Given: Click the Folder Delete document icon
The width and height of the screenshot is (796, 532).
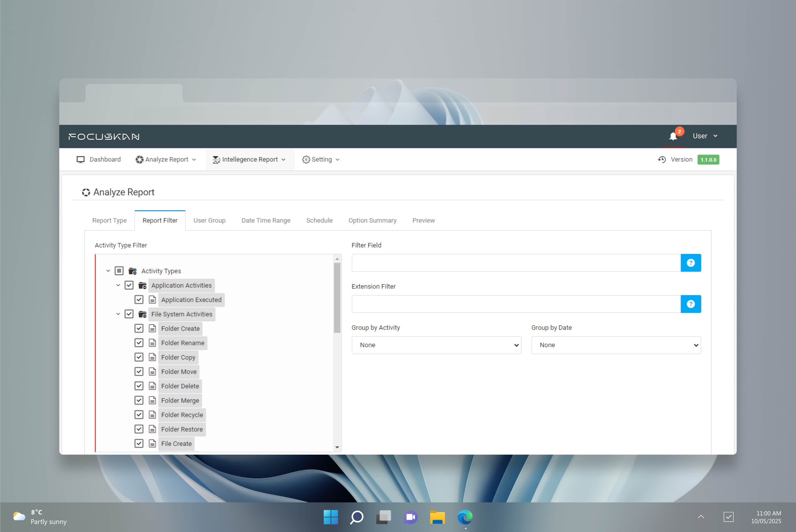Looking at the screenshot, I should [152, 386].
